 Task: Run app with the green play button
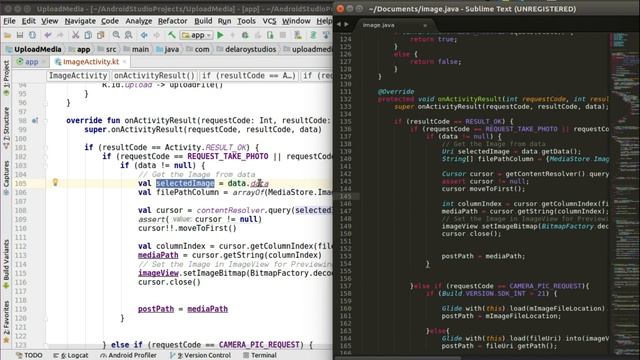tap(220, 36)
